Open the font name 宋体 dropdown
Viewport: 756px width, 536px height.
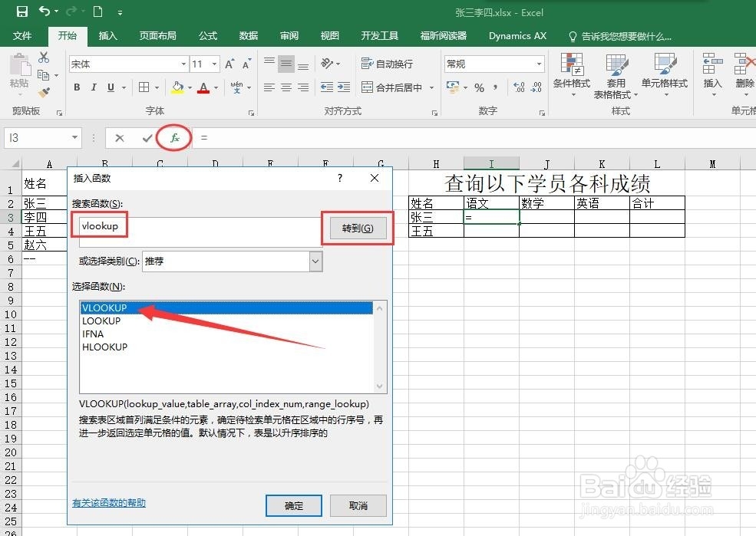[x=183, y=64]
